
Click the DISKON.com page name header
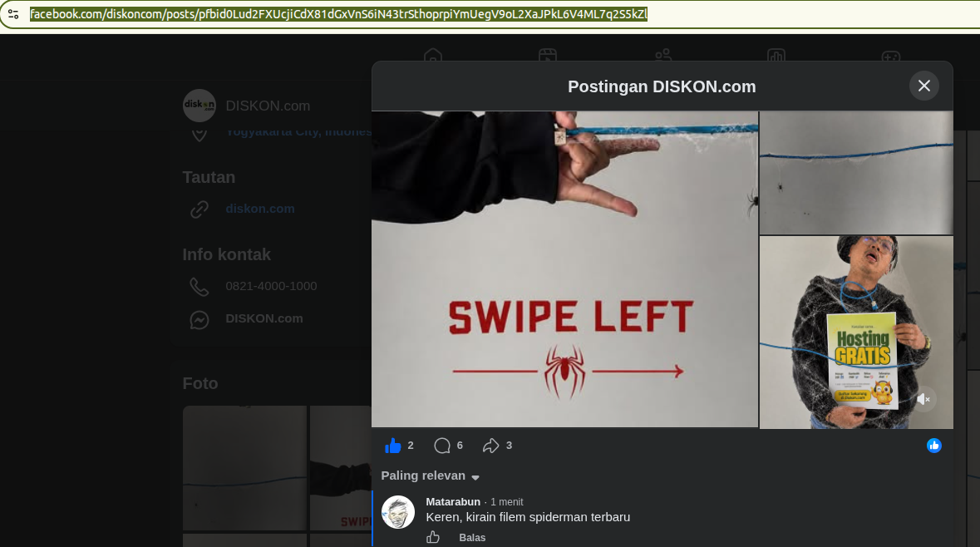point(268,106)
